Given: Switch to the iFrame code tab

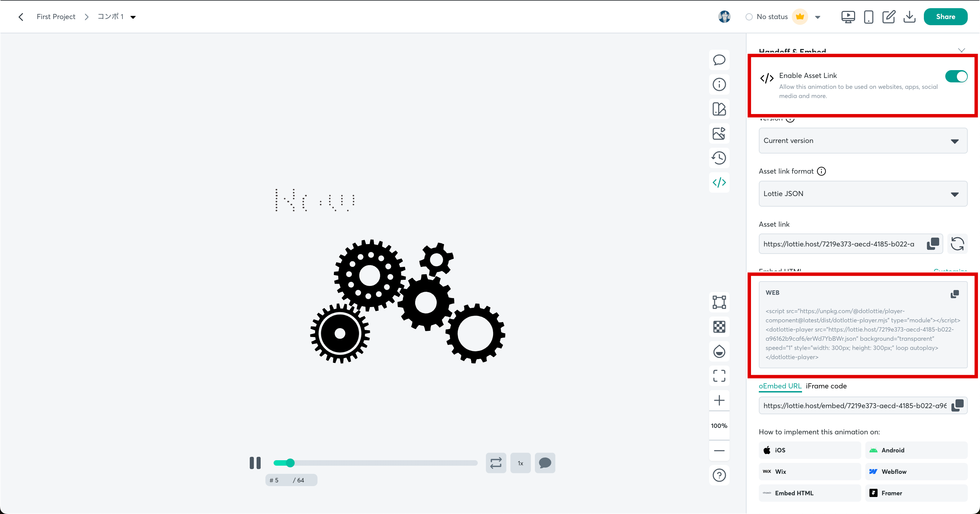Looking at the screenshot, I should coord(826,386).
